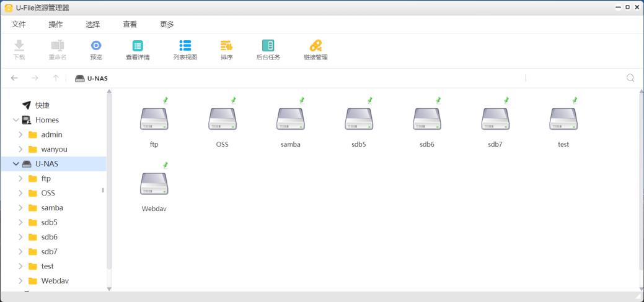This screenshot has width=644, height=302.
Task: Select the wanyou folder in sidebar
Action: (x=54, y=149)
